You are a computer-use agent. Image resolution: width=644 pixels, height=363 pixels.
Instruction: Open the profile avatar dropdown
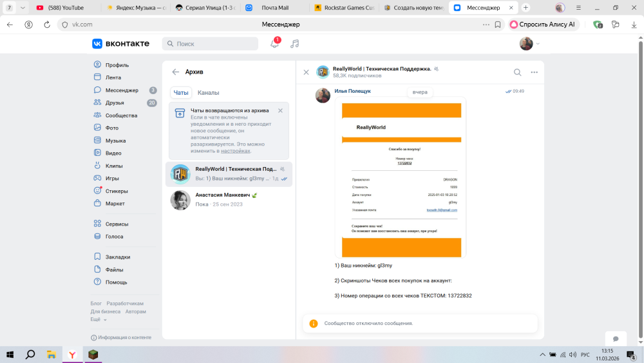pyautogui.click(x=529, y=44)
